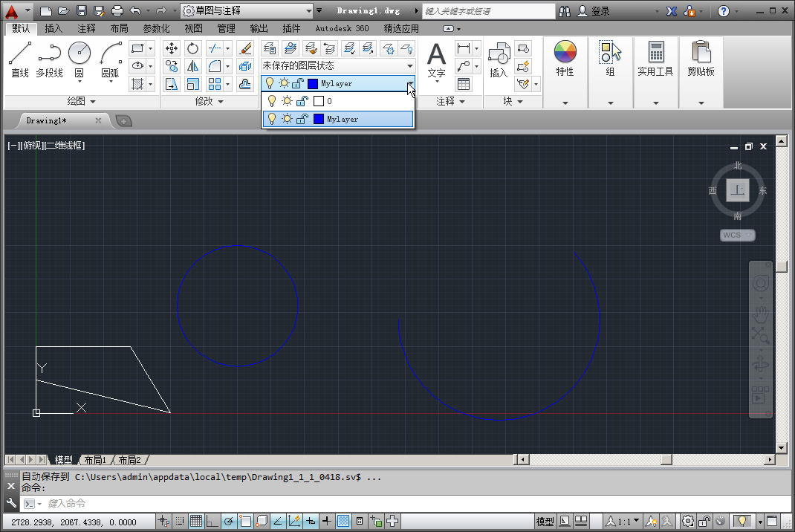Click the WCS label below the ViewCube
795x532 pixels.
736,235
